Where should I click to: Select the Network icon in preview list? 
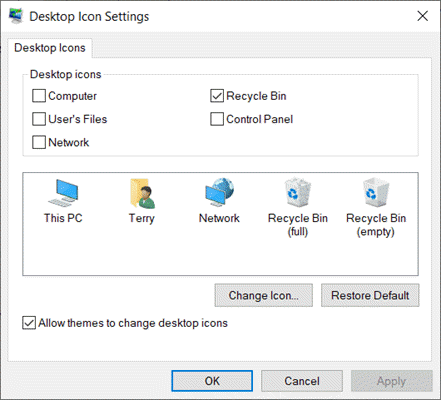pyautogui.click(x=219, y=201)
